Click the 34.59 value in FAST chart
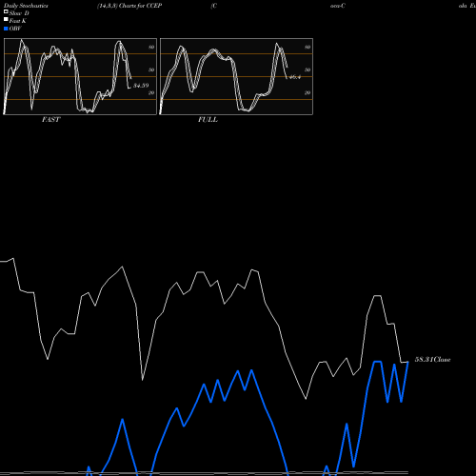 [141, 86]
